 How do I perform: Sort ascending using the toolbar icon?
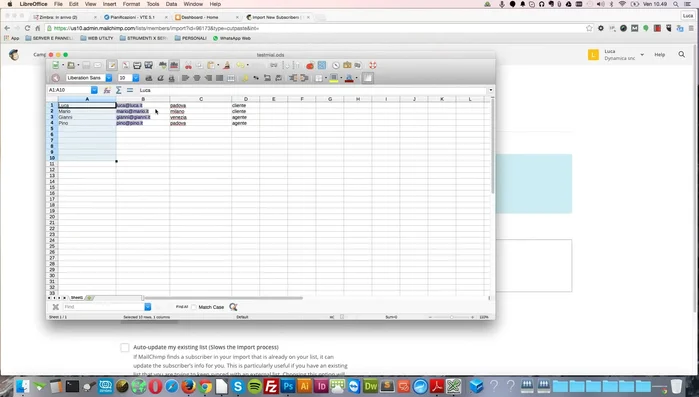click(287, 65)
